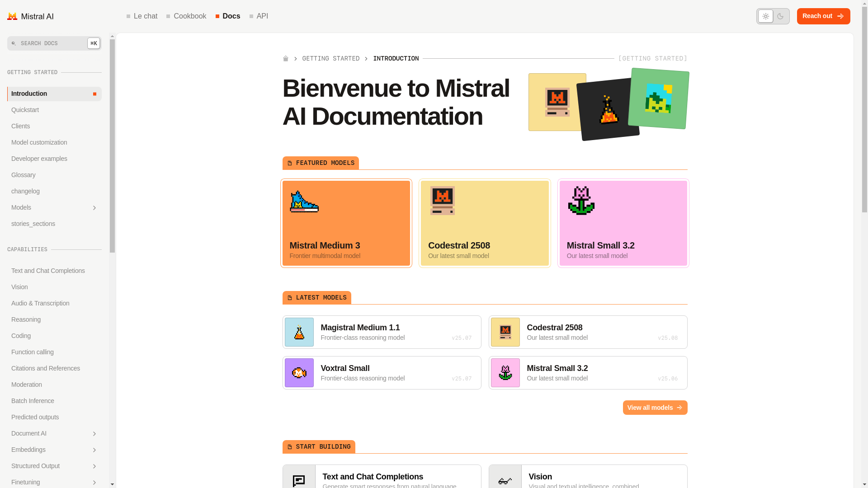Screen dimensions: 868x488
Task: Switch to light theme sun icon
Action: tap(765, 16)
